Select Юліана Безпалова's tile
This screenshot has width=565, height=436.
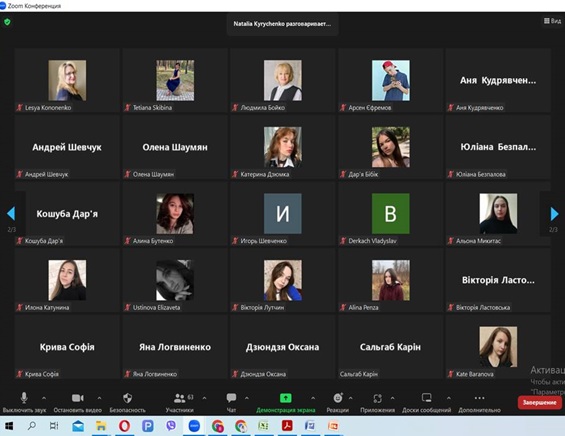(x=498, y=147)
